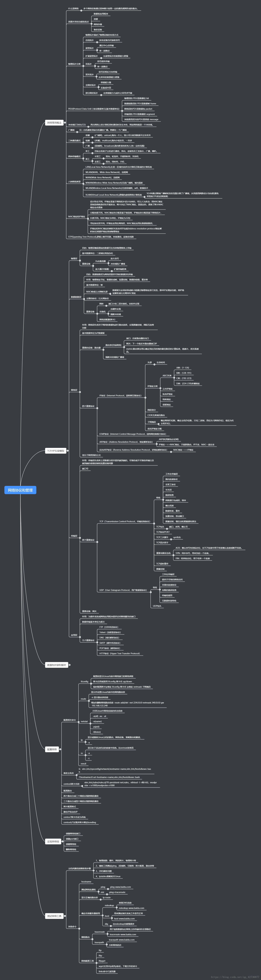Select the hostname node under 其他命令
The image size is (261, 980).
86,881
